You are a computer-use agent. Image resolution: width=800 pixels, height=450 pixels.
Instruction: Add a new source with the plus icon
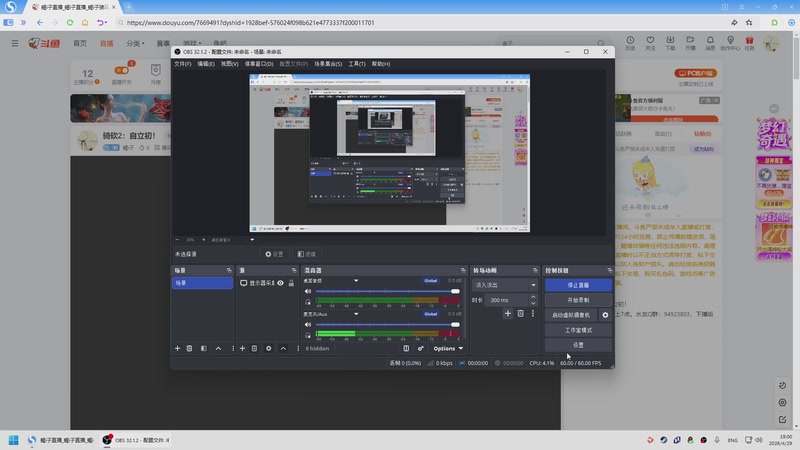point(242,348)
